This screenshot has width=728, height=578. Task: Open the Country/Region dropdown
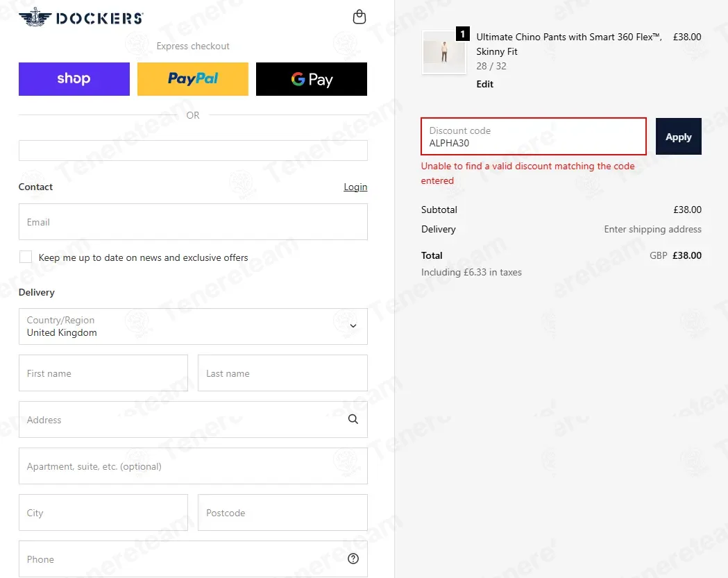193,326
